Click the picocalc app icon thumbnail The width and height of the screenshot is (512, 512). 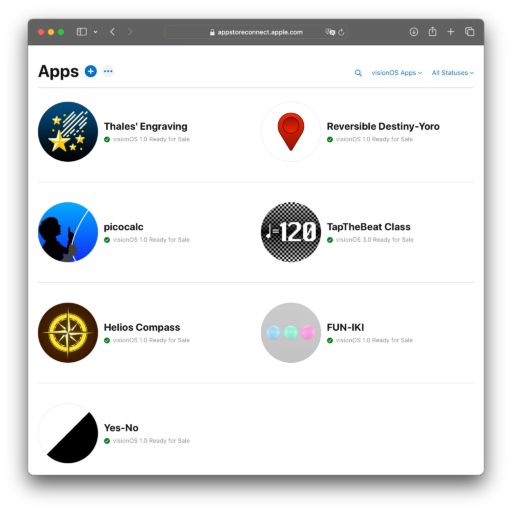click(68, 232)
